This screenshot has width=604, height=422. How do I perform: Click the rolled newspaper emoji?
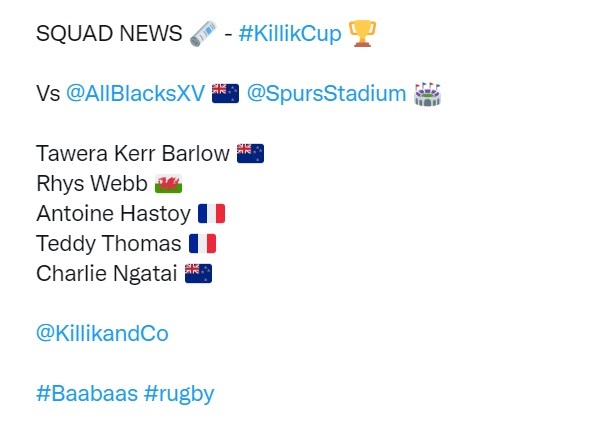point(202,34)
